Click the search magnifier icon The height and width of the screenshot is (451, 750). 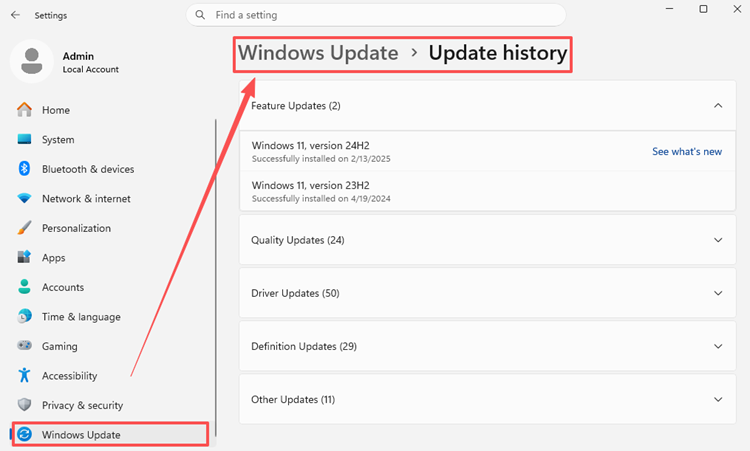tap(200, 15)
